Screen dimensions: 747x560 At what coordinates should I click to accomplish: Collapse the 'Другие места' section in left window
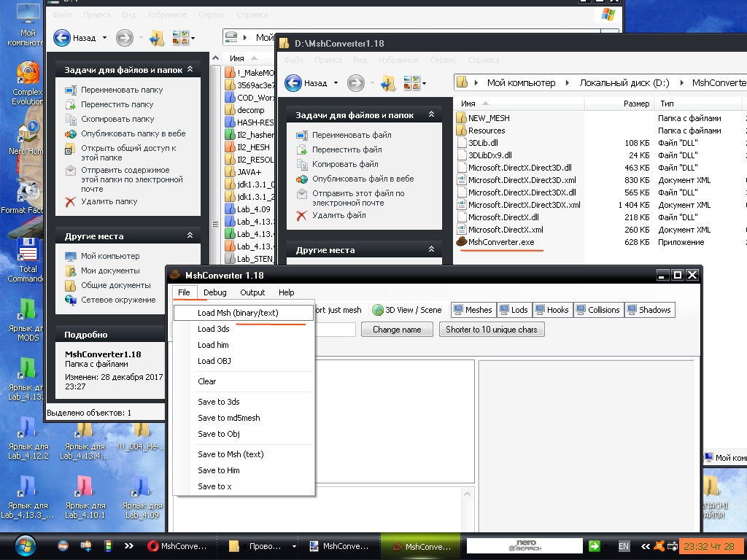click(190, 236)
